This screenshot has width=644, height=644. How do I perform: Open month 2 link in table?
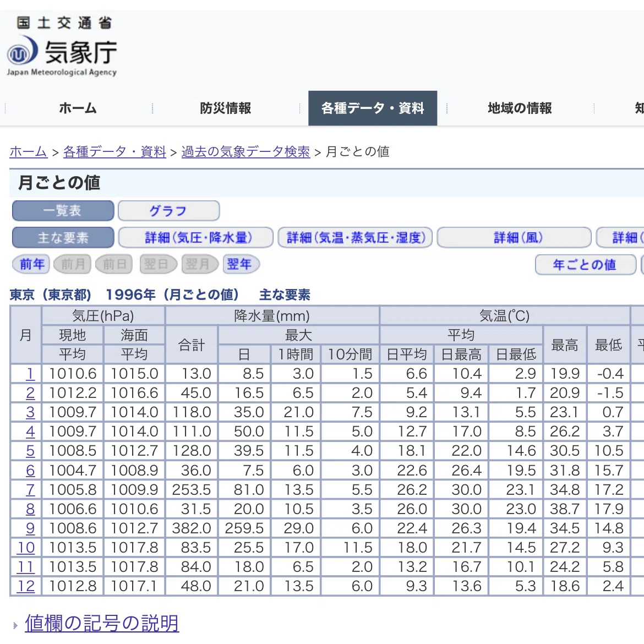30,393
